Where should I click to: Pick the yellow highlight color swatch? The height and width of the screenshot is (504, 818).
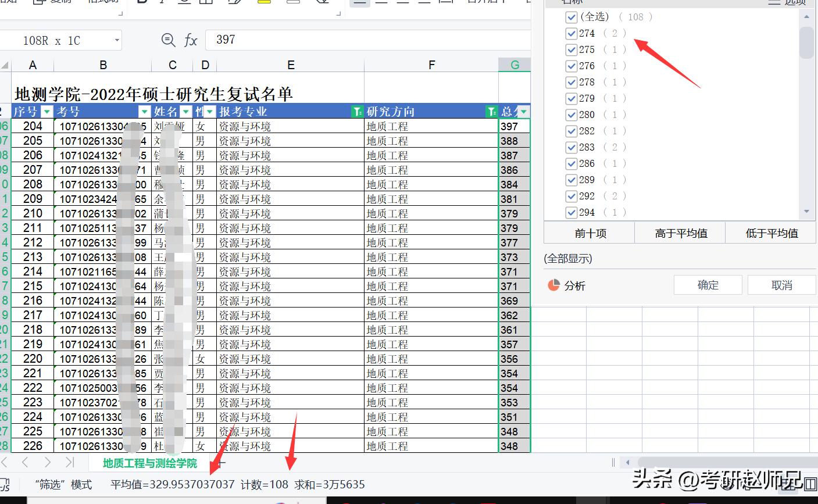coord(263,2)
